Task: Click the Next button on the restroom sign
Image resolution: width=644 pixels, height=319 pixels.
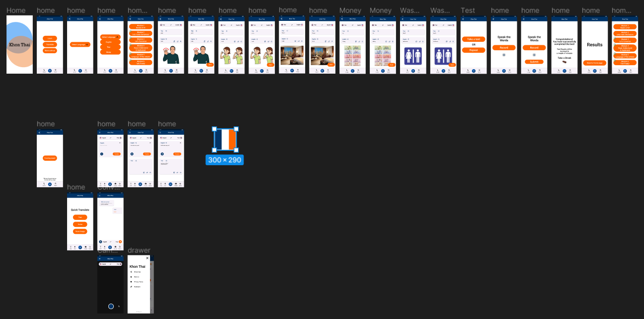Action: [452, 65]
